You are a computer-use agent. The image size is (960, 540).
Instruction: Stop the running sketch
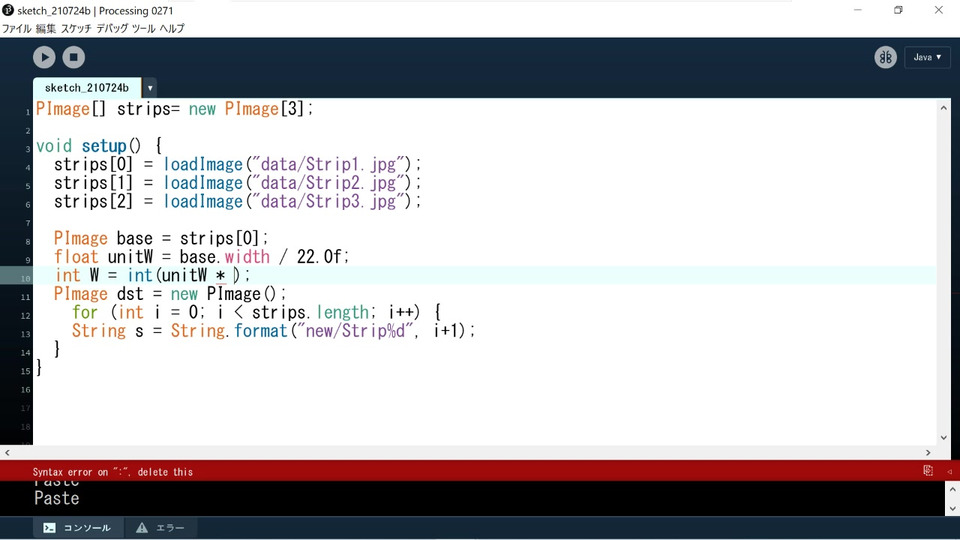pyautogui.click(x=73, y=57)
